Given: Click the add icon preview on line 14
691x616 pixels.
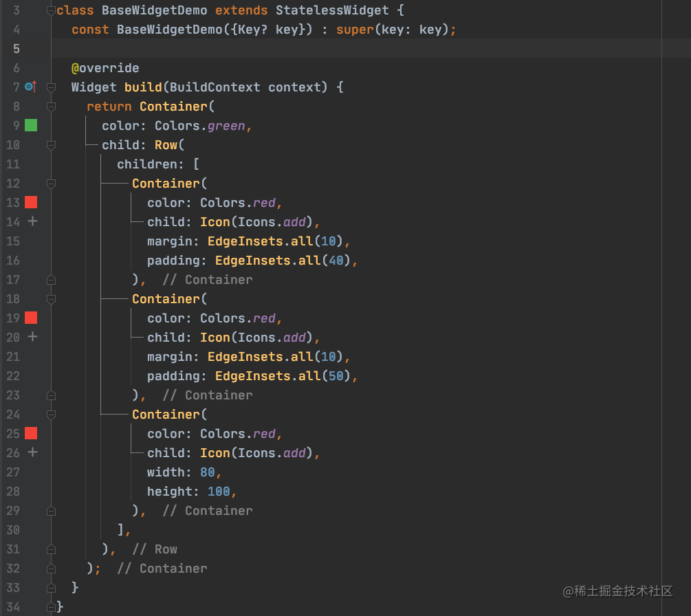Looking at the screenshot, I should pos(32,221).
